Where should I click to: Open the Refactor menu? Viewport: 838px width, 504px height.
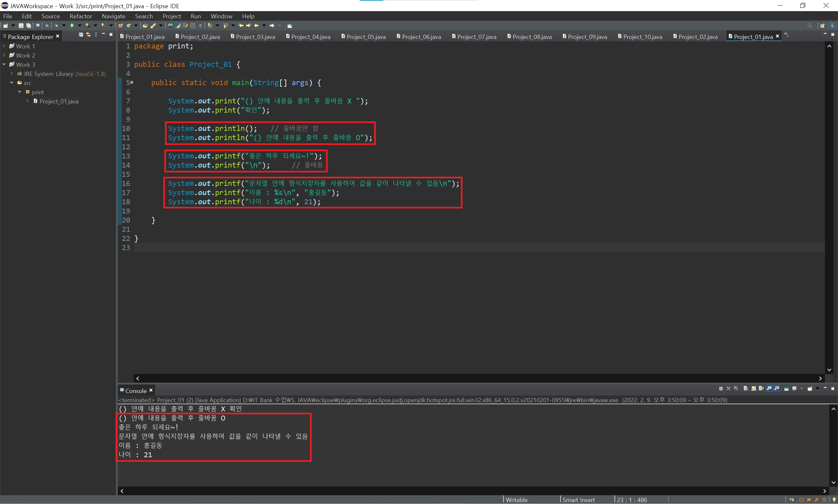coord(81,16)
